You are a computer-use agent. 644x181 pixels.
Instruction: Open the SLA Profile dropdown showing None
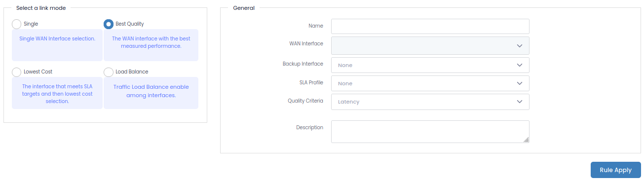point(430,83)
